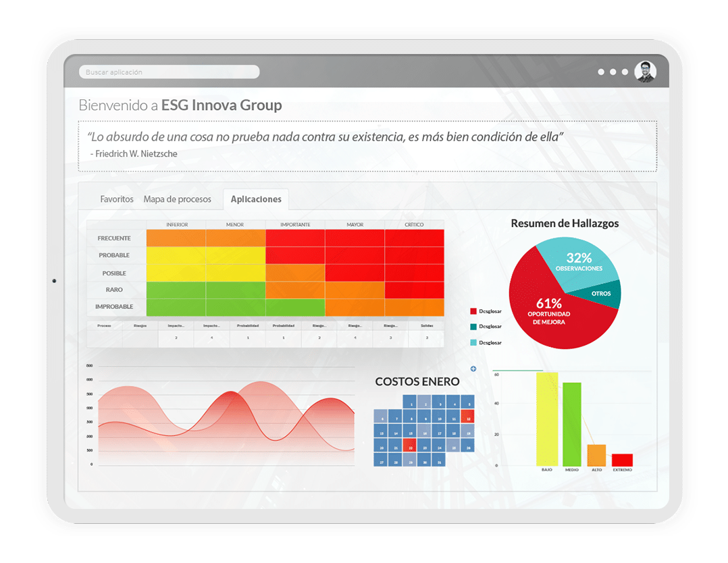Click the blue plus icon above the bar chart
This screenshot has width=728, height=563.
pos(473,369)
